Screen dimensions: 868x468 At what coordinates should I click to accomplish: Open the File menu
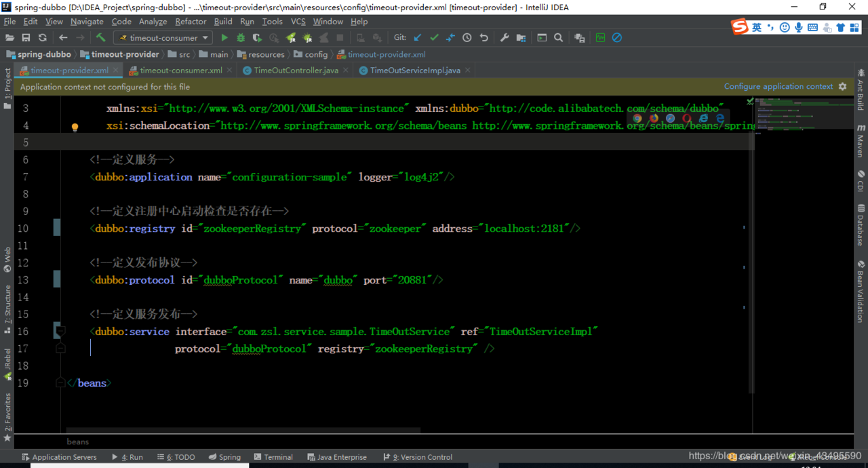pos(9,22)
